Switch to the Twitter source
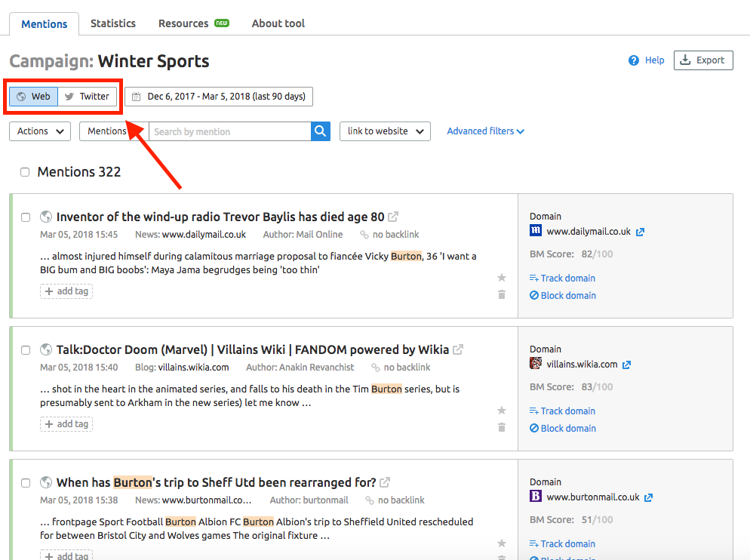 pos(87,97)
